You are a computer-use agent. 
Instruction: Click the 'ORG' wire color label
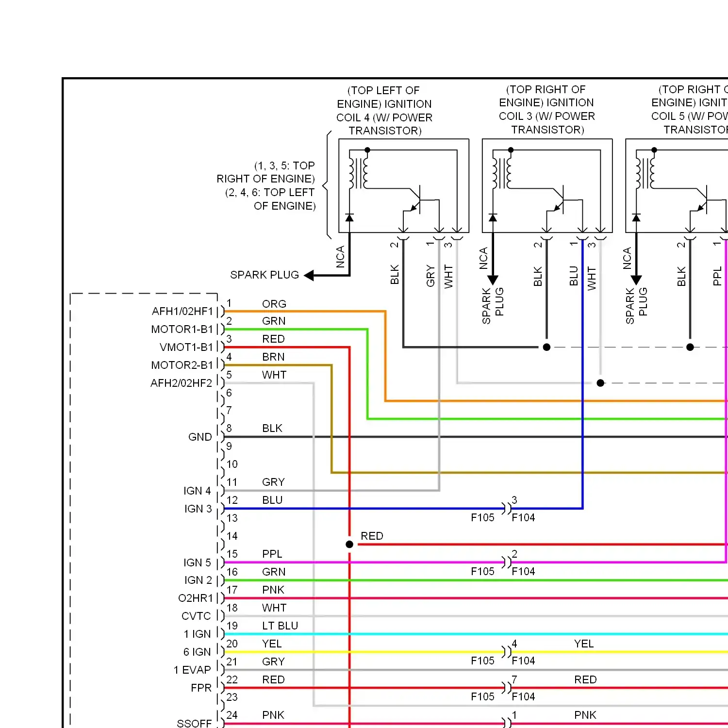274,304
